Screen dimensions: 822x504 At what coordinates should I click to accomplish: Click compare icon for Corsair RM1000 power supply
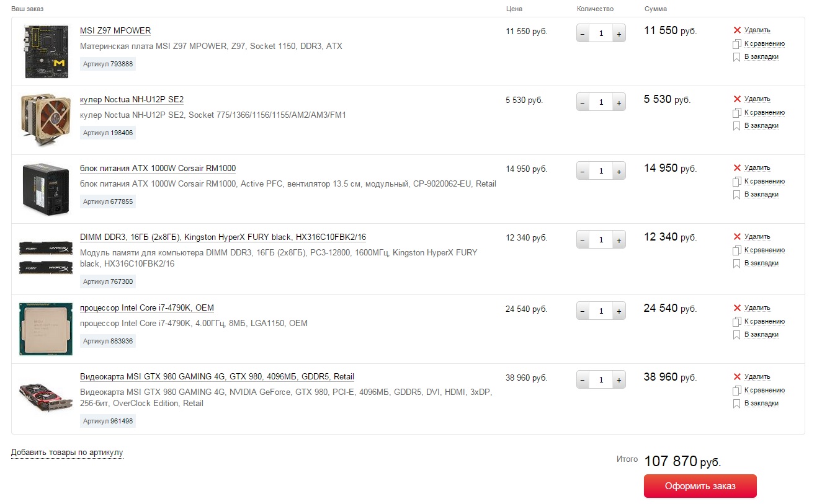737,182
